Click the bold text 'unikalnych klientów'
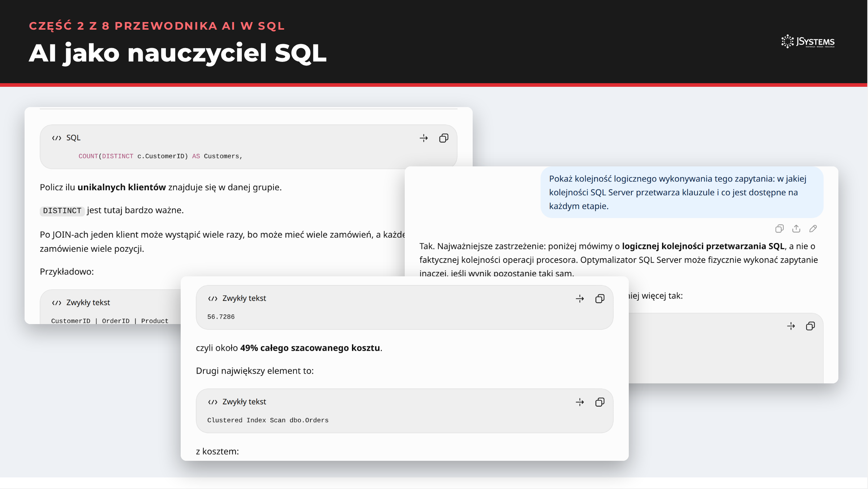The height and width of the screenshot is (489, 868). [x=122, y=187]
